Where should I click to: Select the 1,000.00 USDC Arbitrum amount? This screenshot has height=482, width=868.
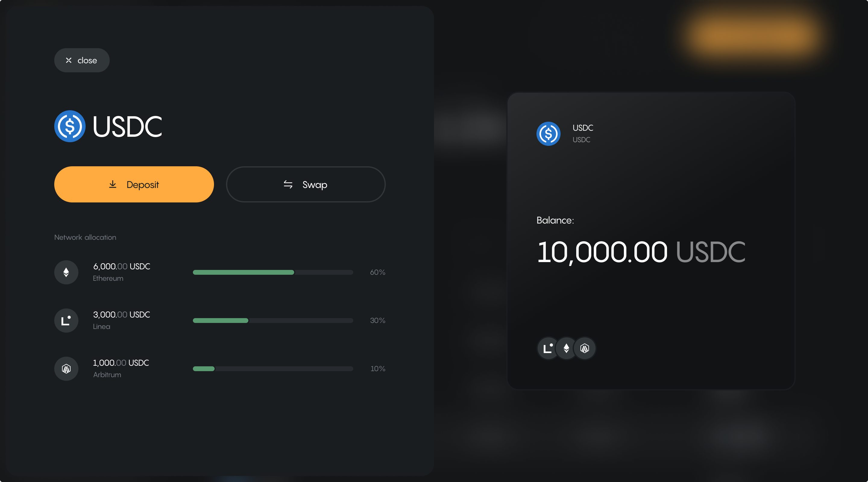(121, 363)
